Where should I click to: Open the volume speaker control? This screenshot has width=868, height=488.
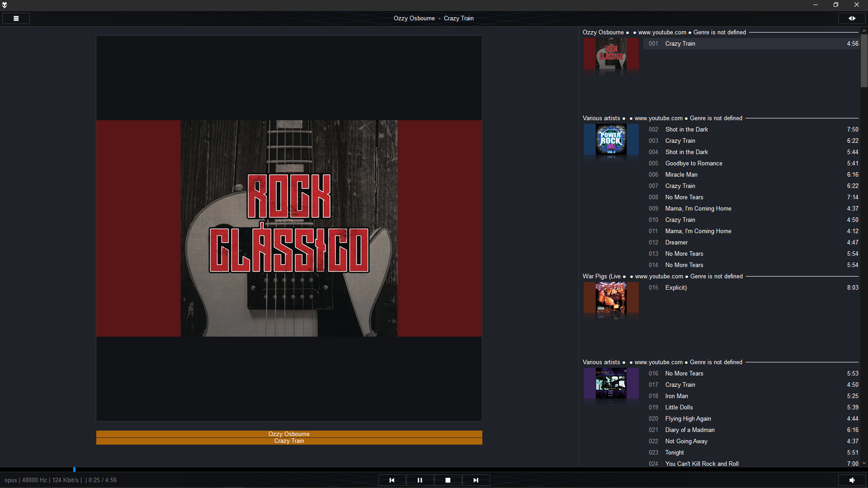coord(852,480)
